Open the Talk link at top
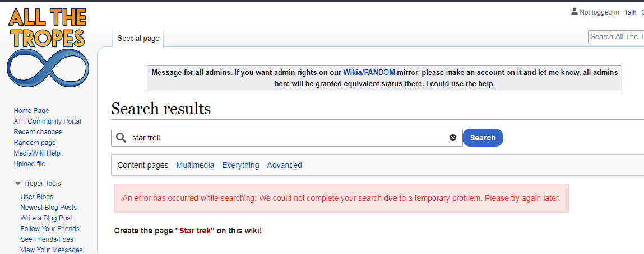The image size is (644, 254). 630,12
